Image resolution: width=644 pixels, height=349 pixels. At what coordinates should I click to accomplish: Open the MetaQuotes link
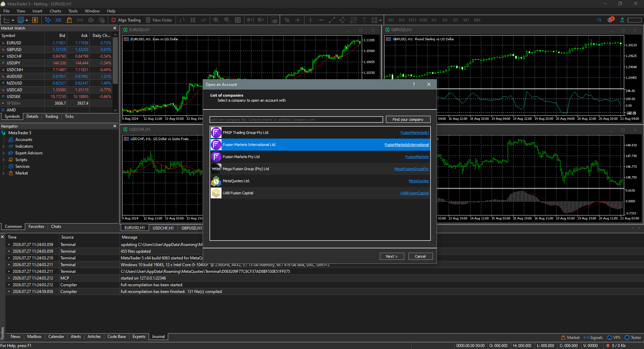click(418, 181)
